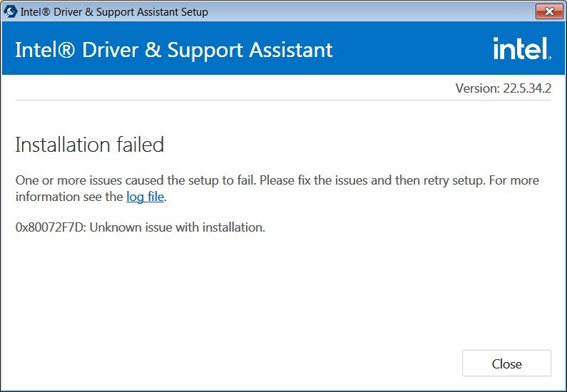Click the window title text ending in Setup

pos(114,12)
